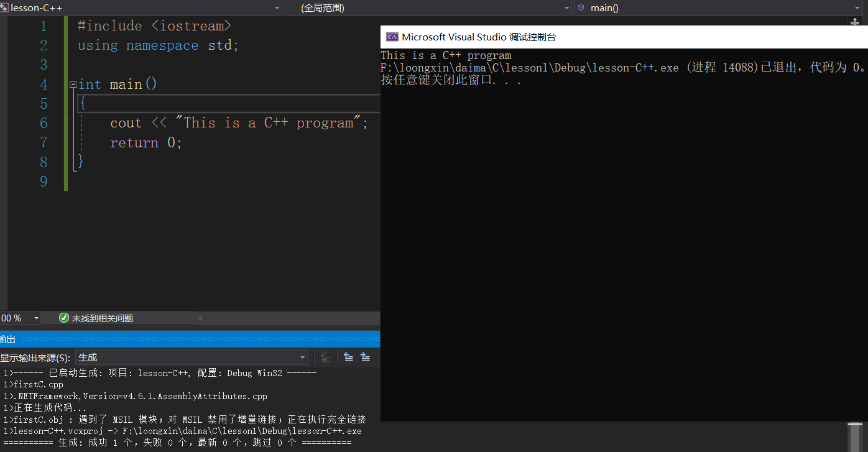868x452 pixels.
Task: Click the console exe exit path line
Action: tap(623, 68)
